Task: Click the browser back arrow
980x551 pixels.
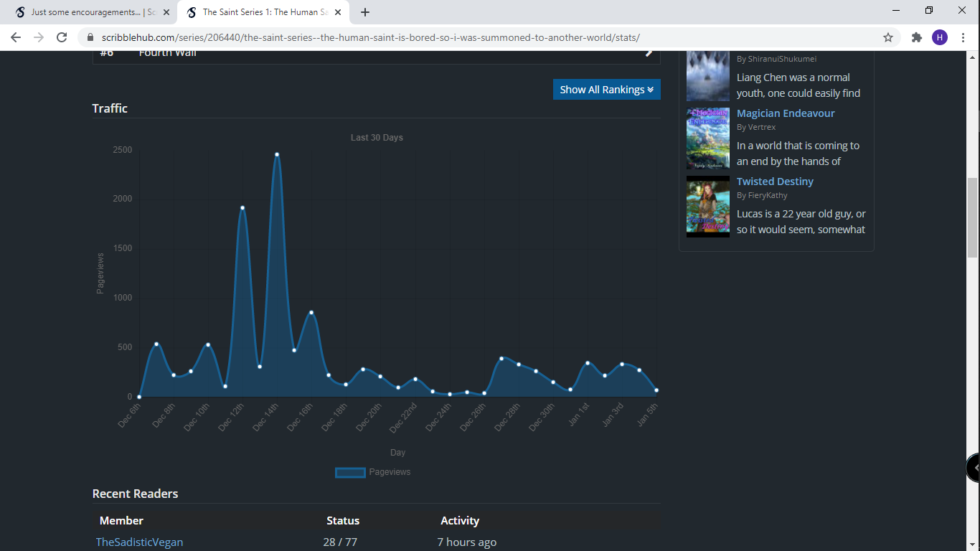Action: [16, 37]
